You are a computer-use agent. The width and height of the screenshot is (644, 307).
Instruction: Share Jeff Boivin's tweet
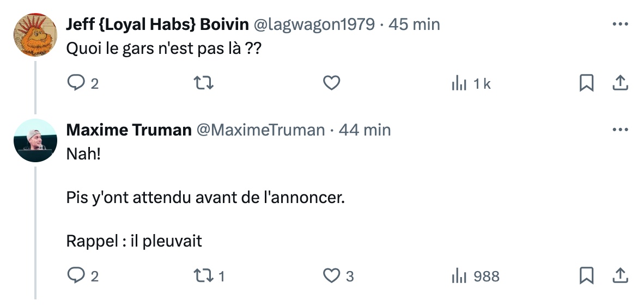point(620,83)
